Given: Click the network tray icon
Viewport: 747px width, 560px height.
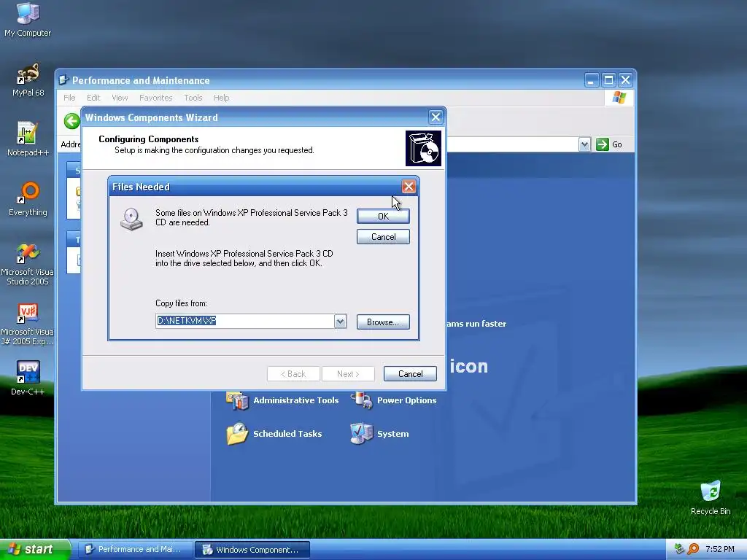Looking at the screenshot, I should tap(679, 549).
